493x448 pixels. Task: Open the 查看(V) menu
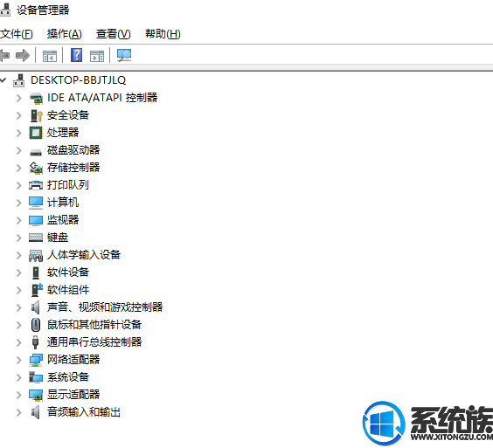(113, 34)
